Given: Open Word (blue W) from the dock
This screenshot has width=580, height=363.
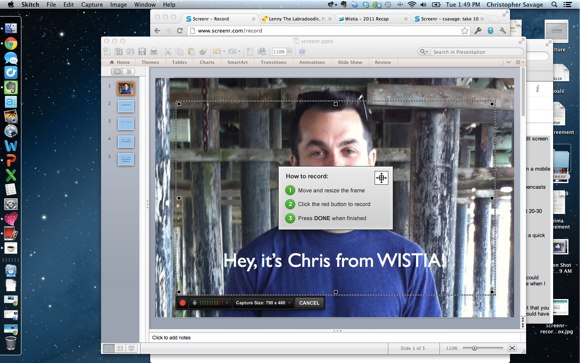Looking at the screenshot, I should point(11,146).
